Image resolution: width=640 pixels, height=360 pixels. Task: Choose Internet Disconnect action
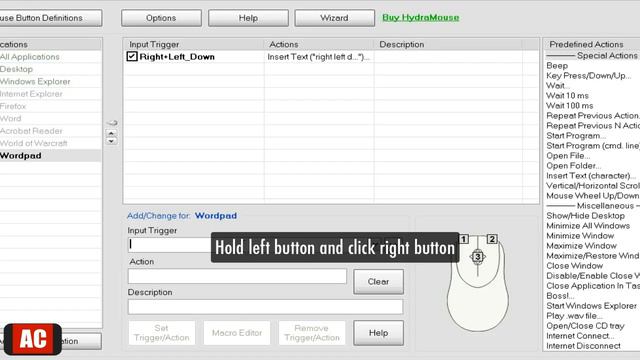pyautogui.click(x=583, y=346)
